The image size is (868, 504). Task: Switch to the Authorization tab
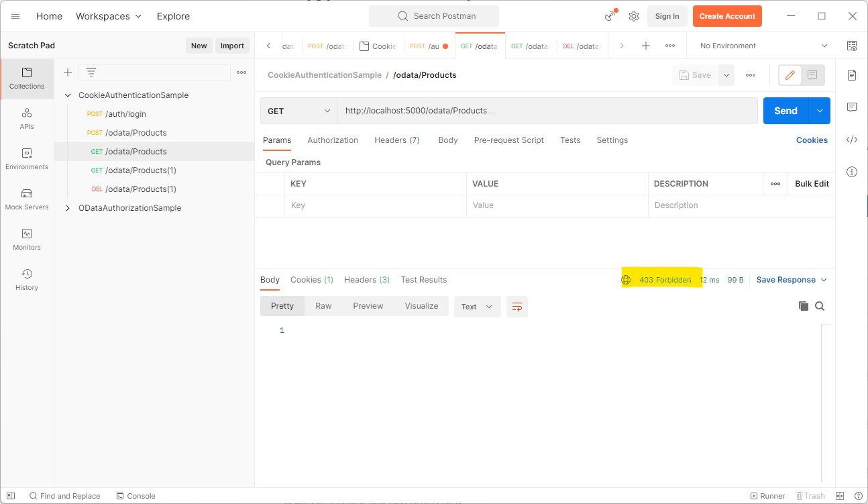[333, 140]
